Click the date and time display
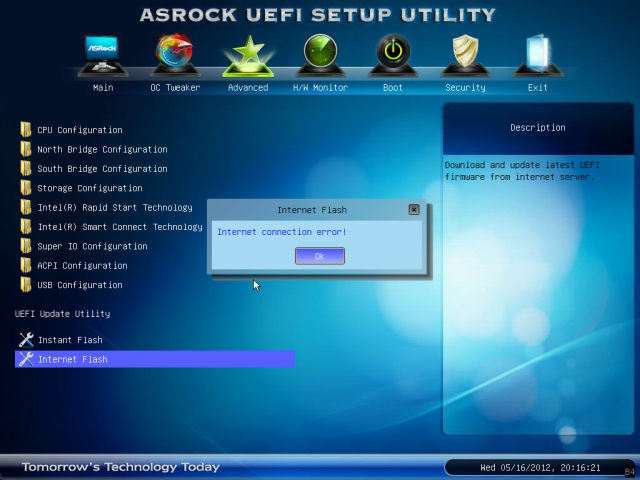The width and height of the screenshot is (640, 480). [x=540, y=467]
